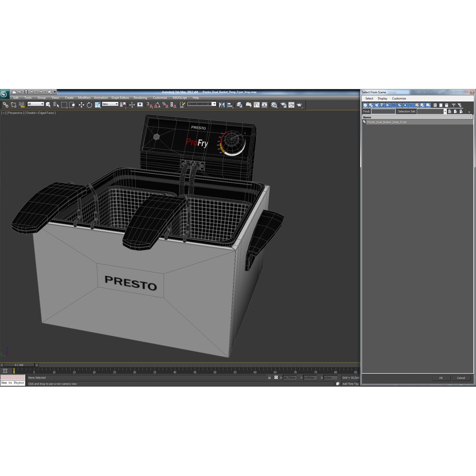Toggle the Angle Snap button
The height and width of the screenshot is (476, 476).
click(x=157, y=105)
